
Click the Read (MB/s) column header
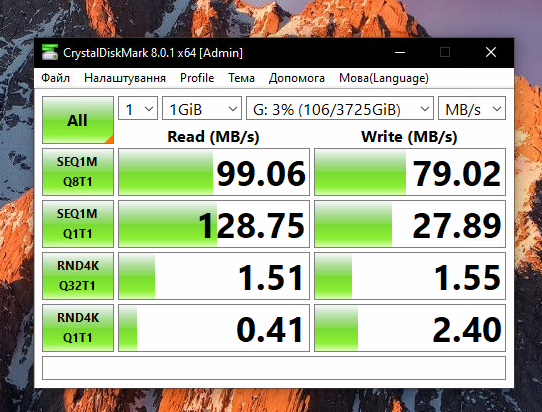(213, 137)
